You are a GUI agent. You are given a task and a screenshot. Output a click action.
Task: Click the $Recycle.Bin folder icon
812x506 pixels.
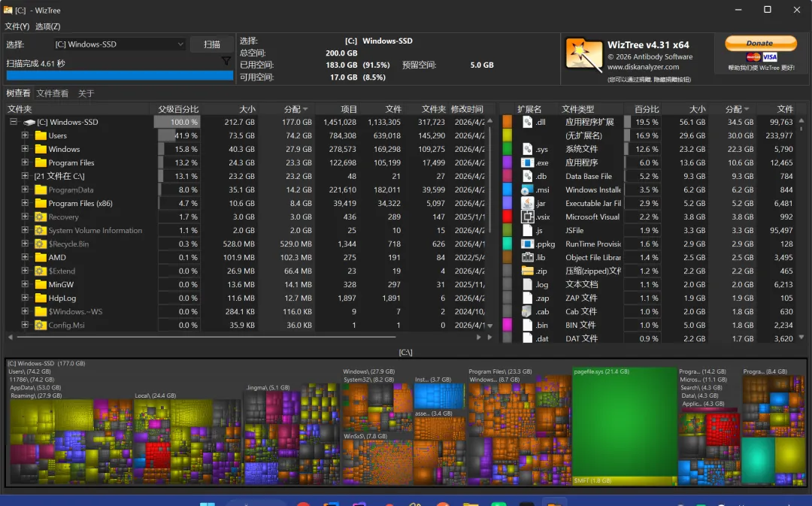41,244
